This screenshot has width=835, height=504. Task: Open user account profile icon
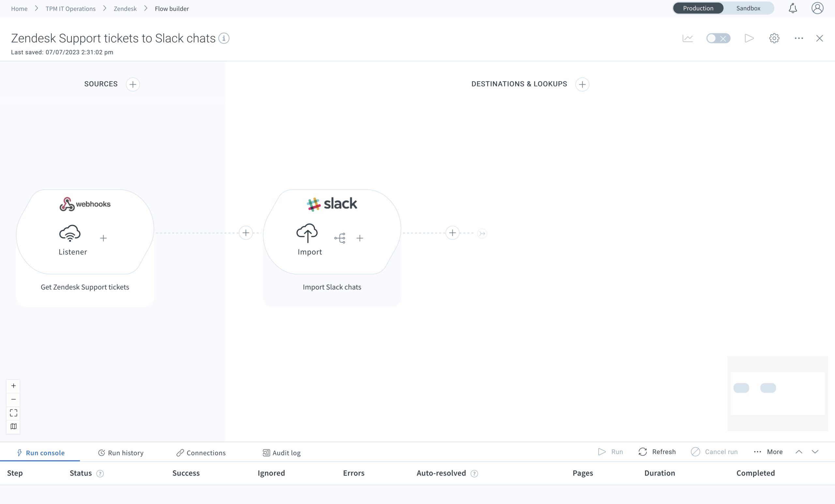coord(817,8)
